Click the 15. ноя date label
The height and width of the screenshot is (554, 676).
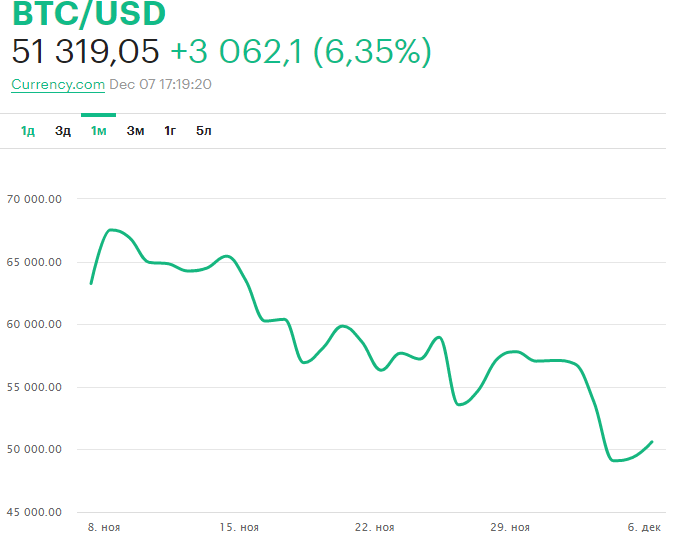pyautogui.click(x=240, y=527)
